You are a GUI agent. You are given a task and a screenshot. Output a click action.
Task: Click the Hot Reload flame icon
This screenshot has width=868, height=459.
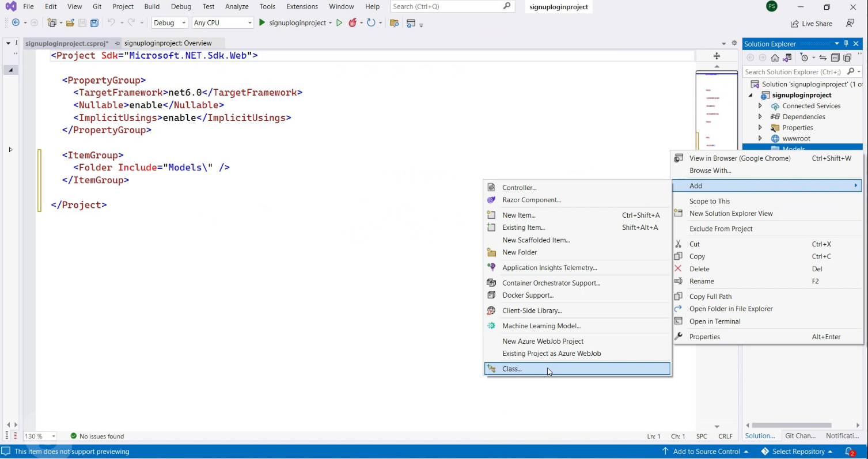click(352, 23)
